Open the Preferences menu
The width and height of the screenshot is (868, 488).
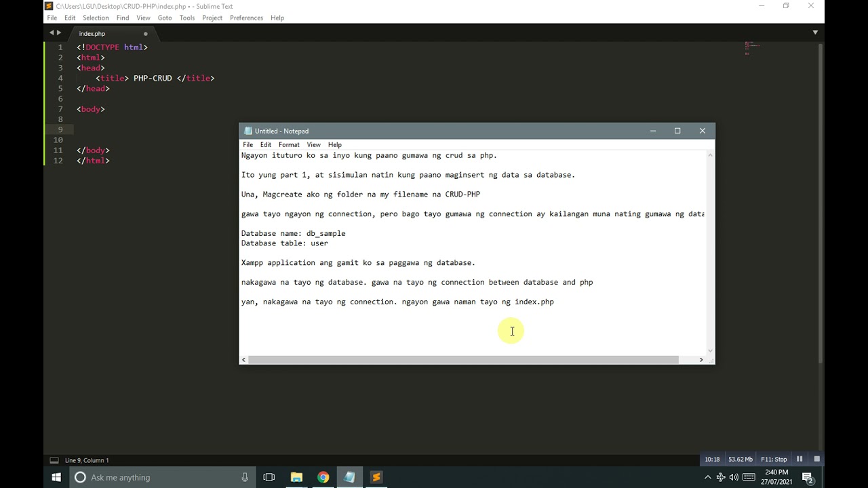(x=246, y=18)
